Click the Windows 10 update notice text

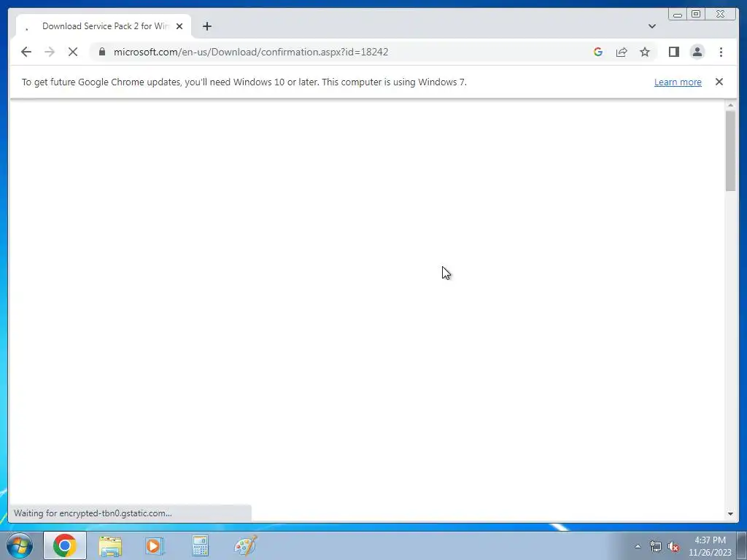click(244, 82)
